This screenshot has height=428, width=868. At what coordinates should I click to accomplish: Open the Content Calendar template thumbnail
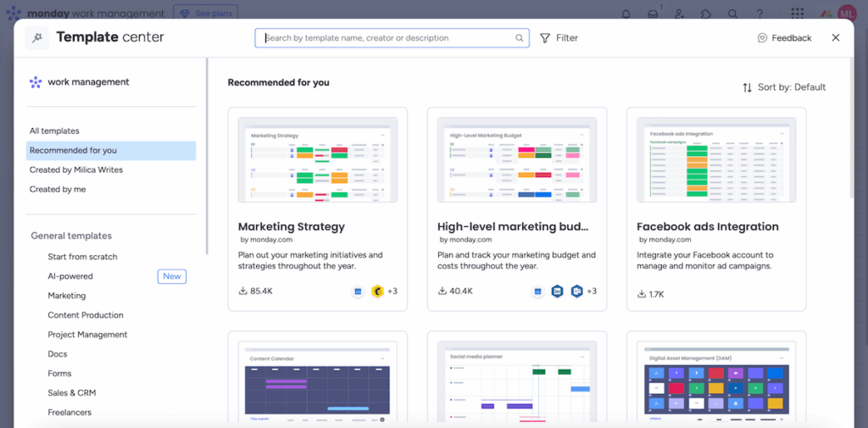pos(318,381)
